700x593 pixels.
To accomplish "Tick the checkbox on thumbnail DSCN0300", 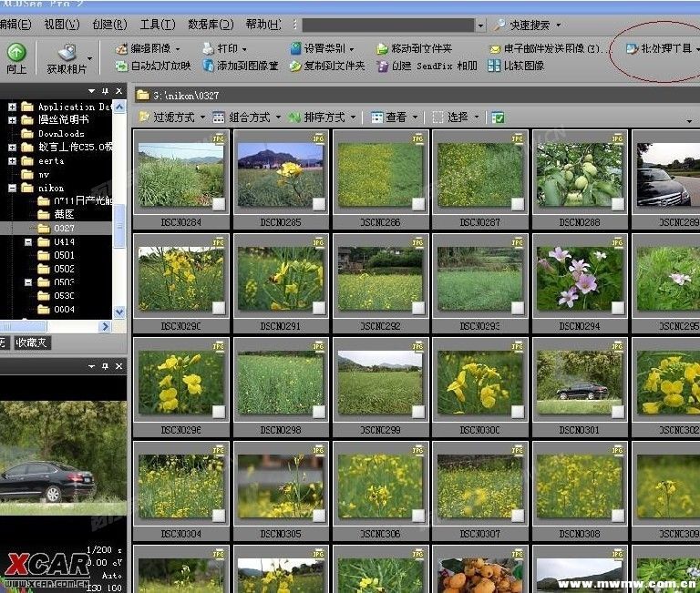I will [x=518, y=412].
